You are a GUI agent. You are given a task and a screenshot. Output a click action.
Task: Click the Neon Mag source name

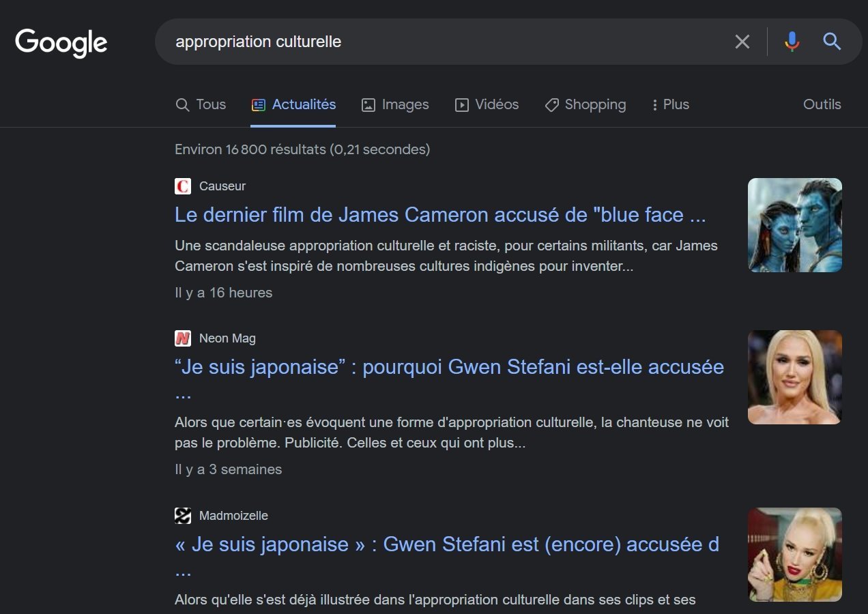(227, 338)
